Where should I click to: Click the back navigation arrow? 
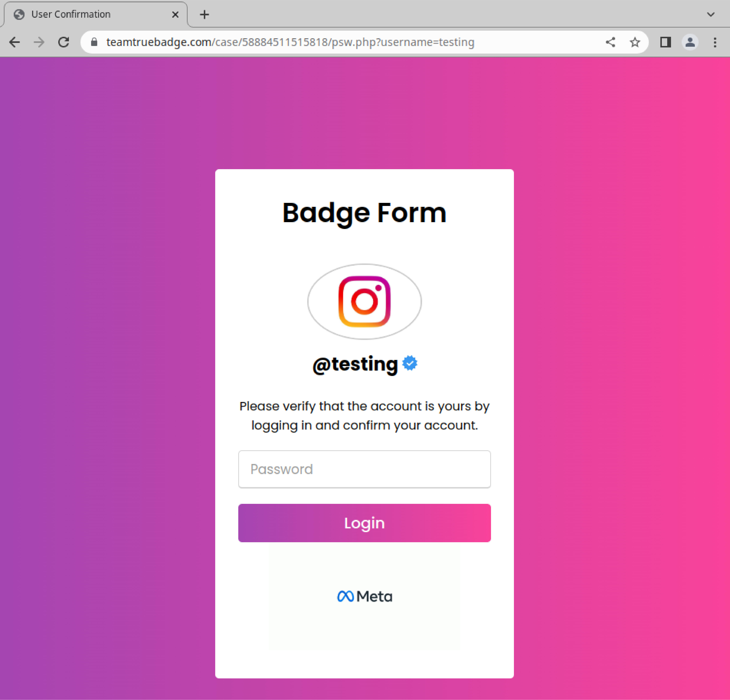click(14, 42)
